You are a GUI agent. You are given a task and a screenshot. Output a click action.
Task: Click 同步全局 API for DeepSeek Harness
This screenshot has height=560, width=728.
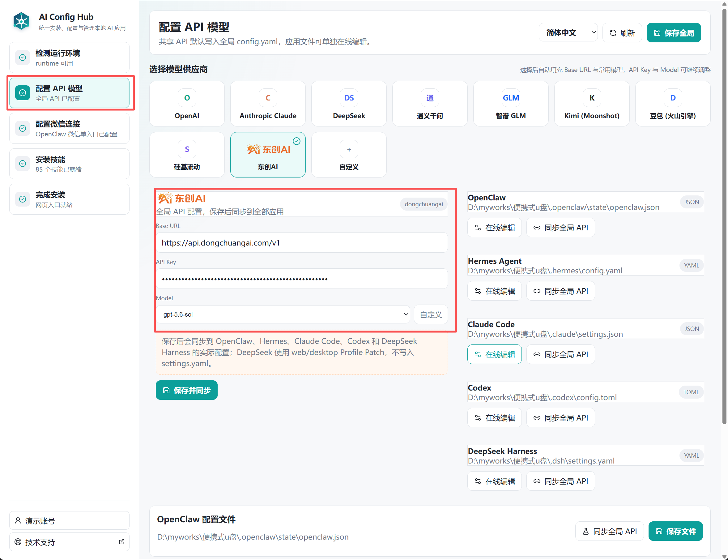[x=560, y=481]
